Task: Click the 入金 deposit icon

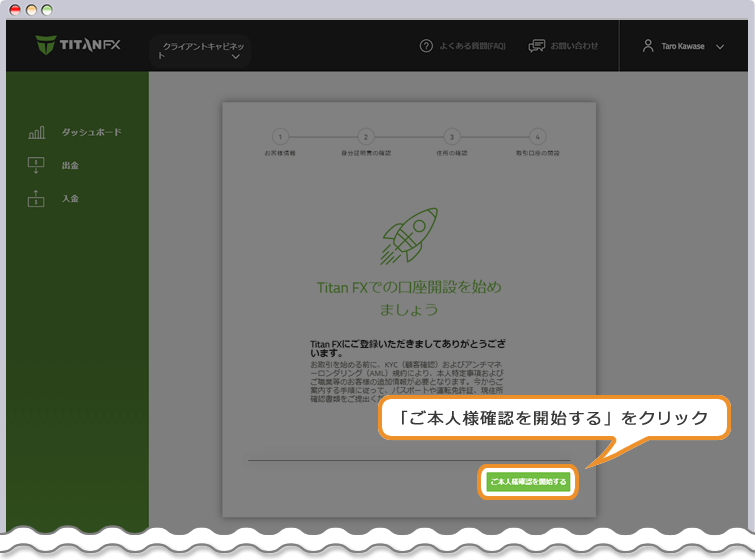Action: coord(36,198)
